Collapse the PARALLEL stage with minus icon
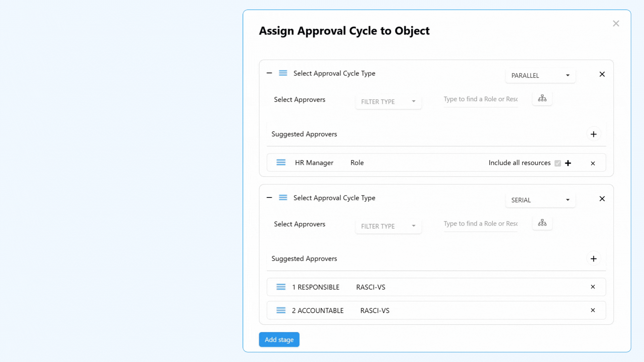This screenshot has height=362, width=644. tap(269, 73)
